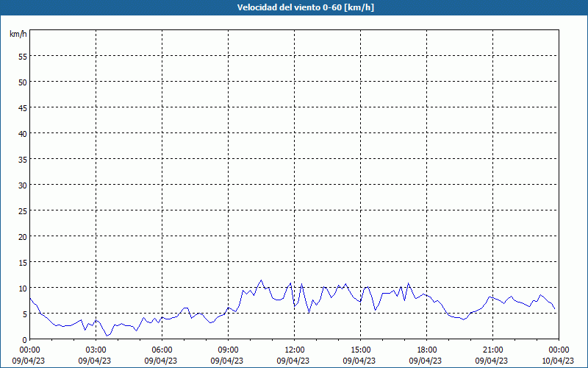Click the 09/04/23 date under 12:00

293,361
